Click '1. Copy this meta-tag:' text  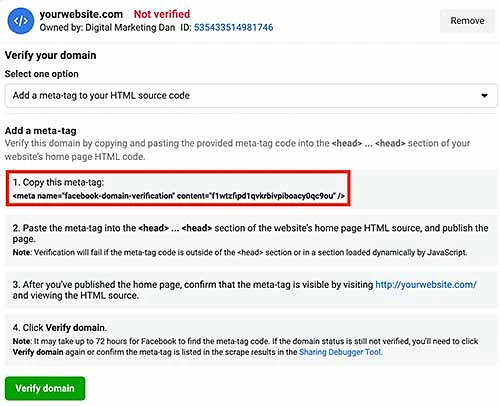coord(58,182)
